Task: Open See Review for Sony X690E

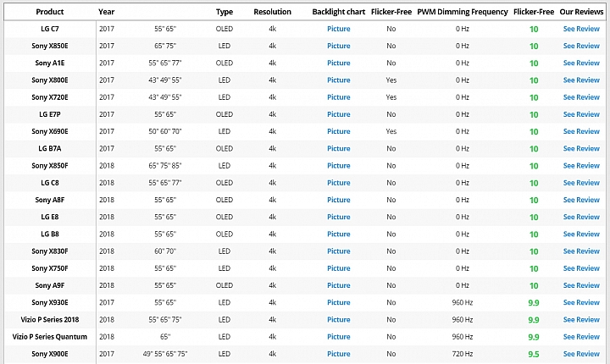Action: point(581,131)
